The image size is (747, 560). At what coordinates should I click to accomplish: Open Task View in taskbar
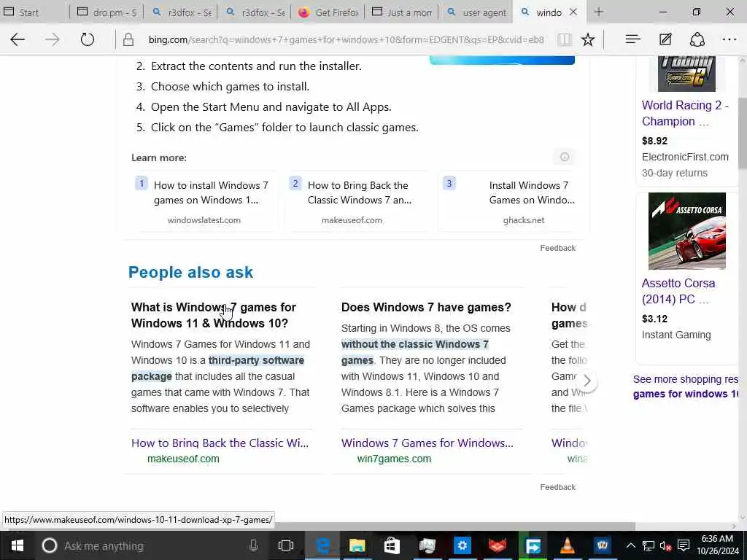coord(286,545)
